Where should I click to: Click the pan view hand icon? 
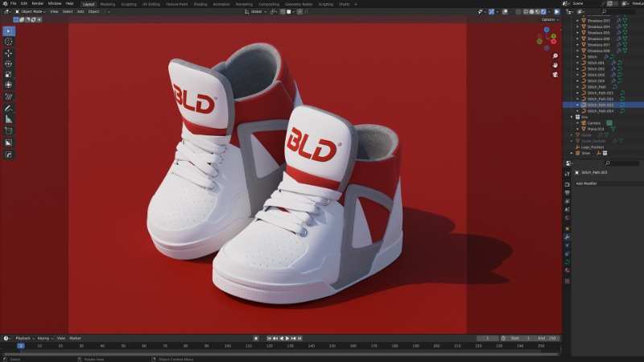(x=555, y=65)
